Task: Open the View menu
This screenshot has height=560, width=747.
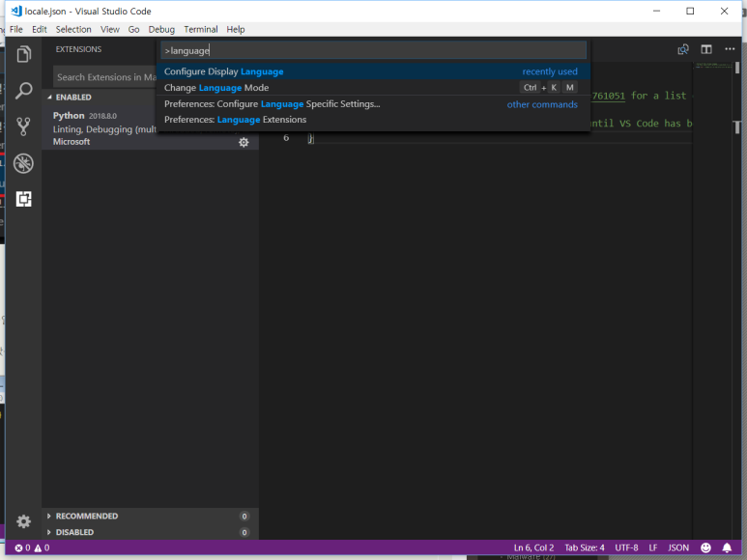Action: [109, 30]
